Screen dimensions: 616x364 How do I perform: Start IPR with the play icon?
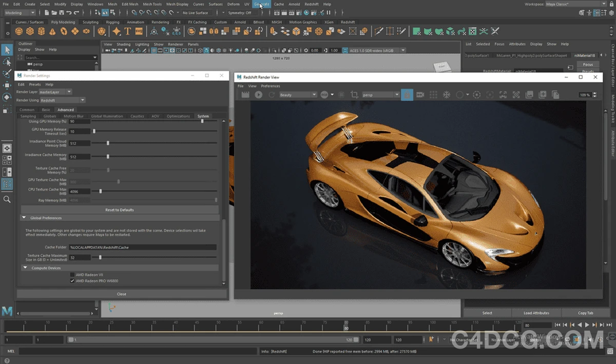coord(258,95)
